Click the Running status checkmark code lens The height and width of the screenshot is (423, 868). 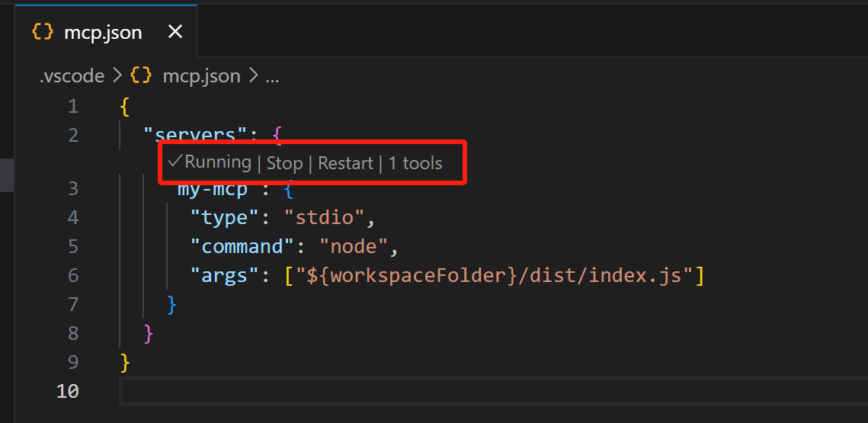(210, 162)
